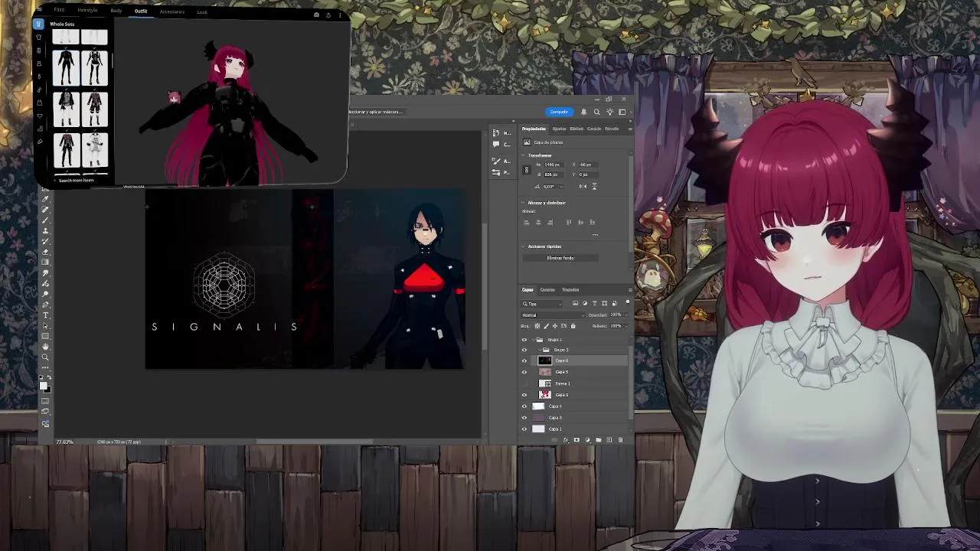Click the Photoshop search magnifier icon
Screen dimensions: 980x551
597,112
